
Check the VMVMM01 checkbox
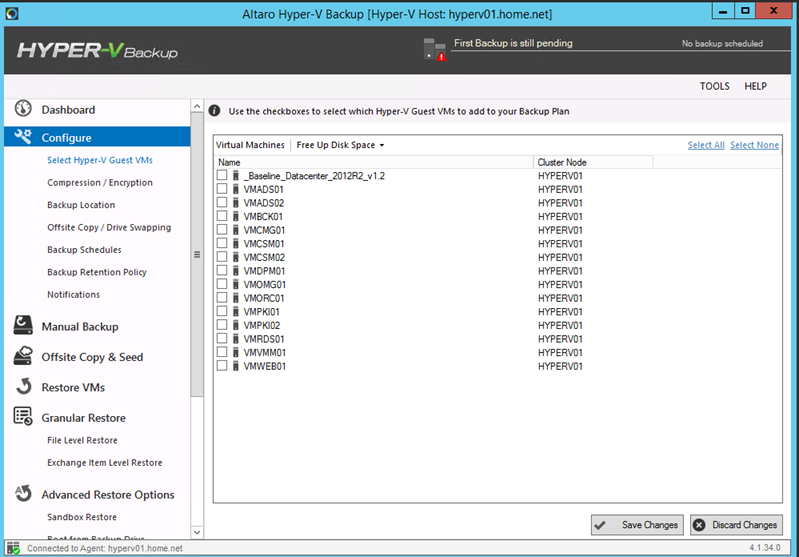(x=222, y=352)
